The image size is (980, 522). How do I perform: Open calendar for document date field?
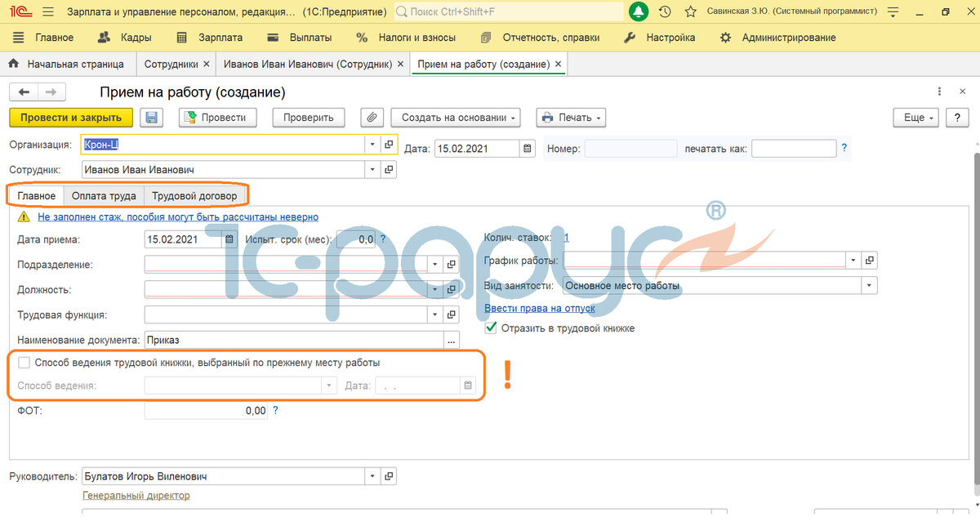528,149
